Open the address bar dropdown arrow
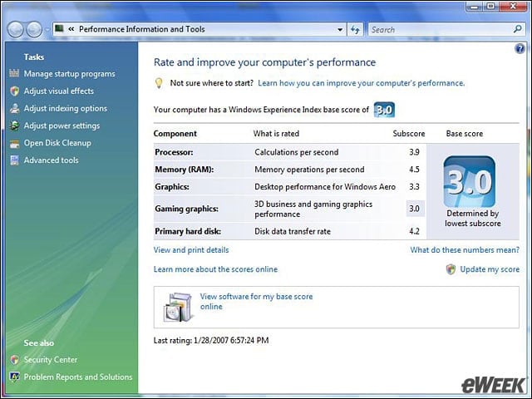The height and width of the screenshot is (399, 532). point(340,30)
